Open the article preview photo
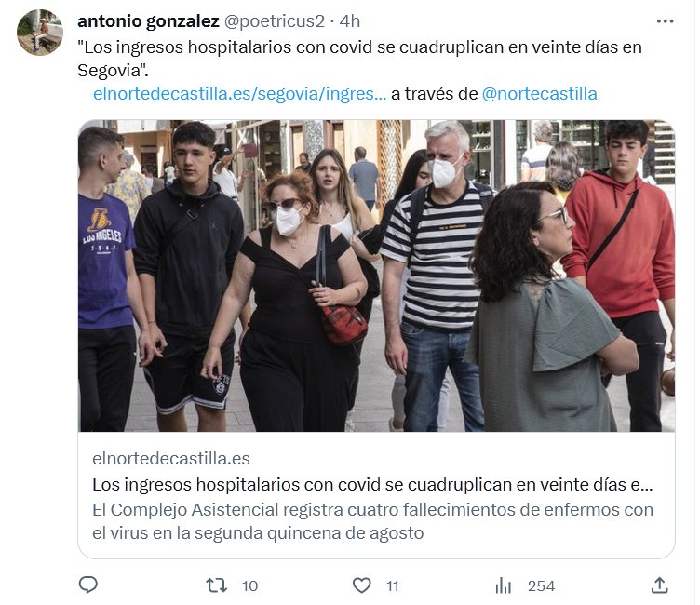 pyautogui.click(x=376, y=276)
